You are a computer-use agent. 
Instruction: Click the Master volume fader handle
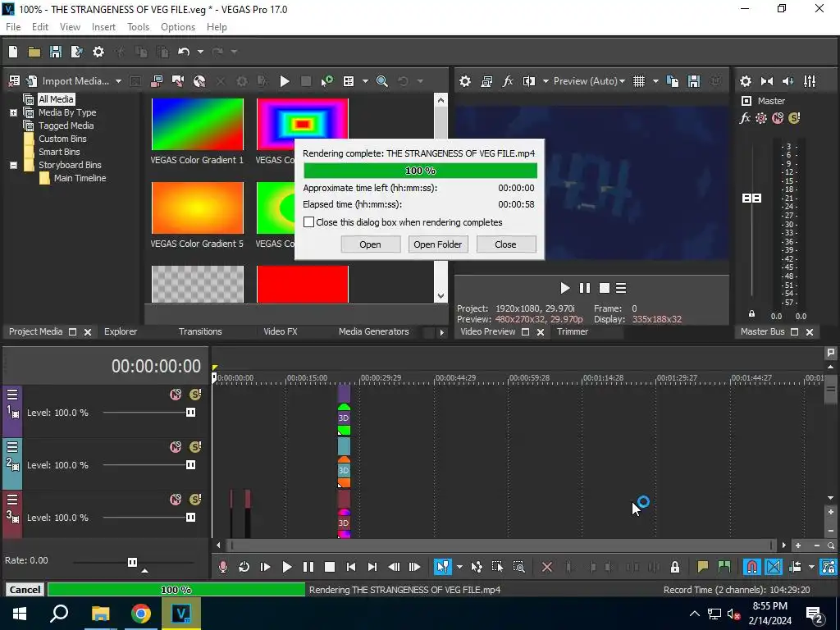point(751,199)
